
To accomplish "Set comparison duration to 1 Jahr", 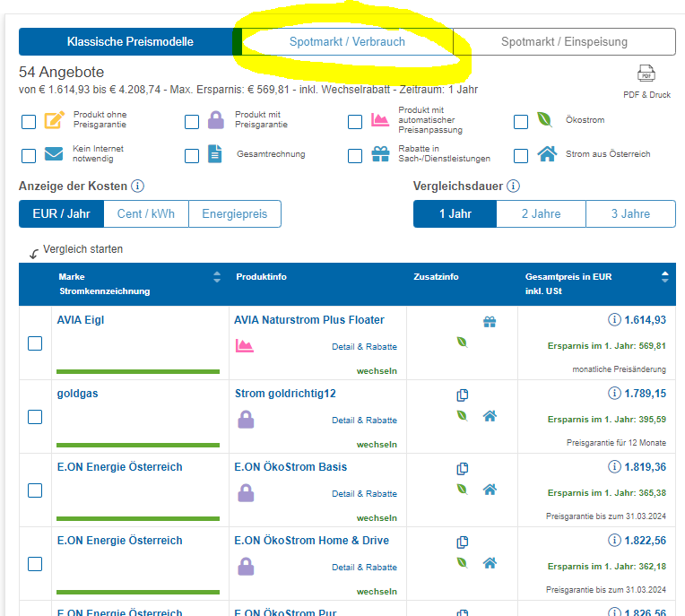I will click(x=455, y=214).
